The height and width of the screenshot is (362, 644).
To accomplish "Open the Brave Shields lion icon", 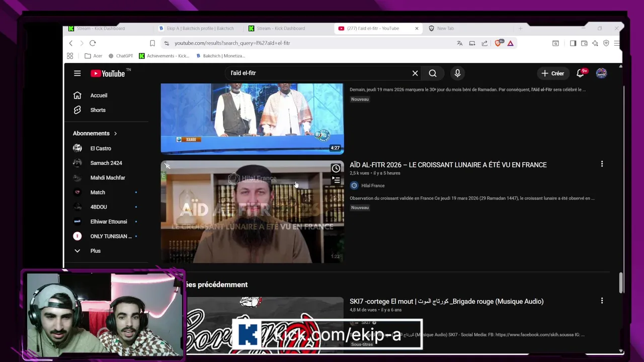I will [x=498, y=43].
